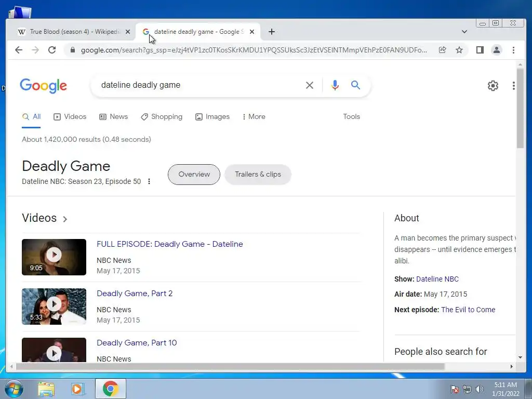Click the Chrome taskbar icon
Screen dimensions: 532x399
tap(111, 389)
